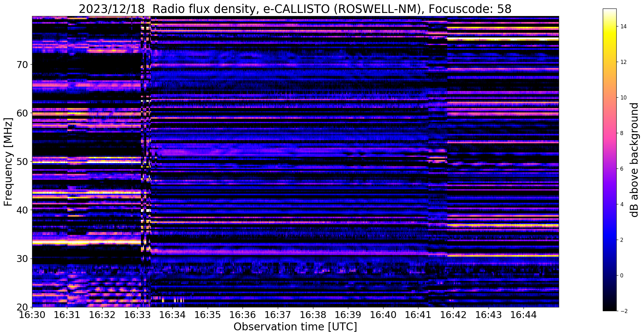
Task: Click the 16:32 time tick label
Action: (102, 314)
